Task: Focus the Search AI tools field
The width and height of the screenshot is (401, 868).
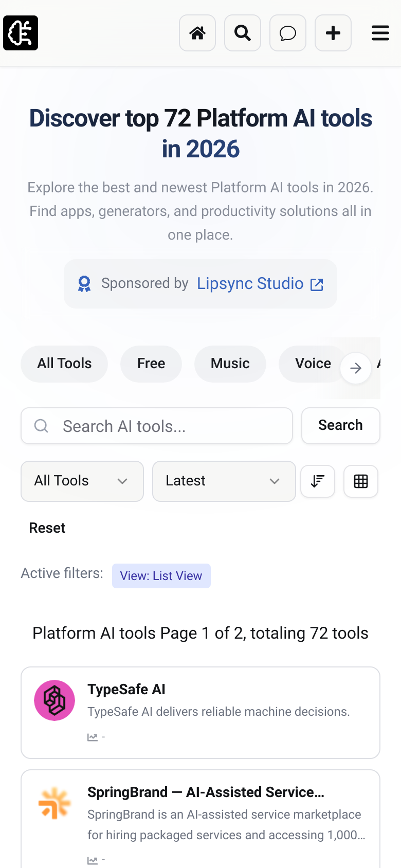Action: click(157, 426)
